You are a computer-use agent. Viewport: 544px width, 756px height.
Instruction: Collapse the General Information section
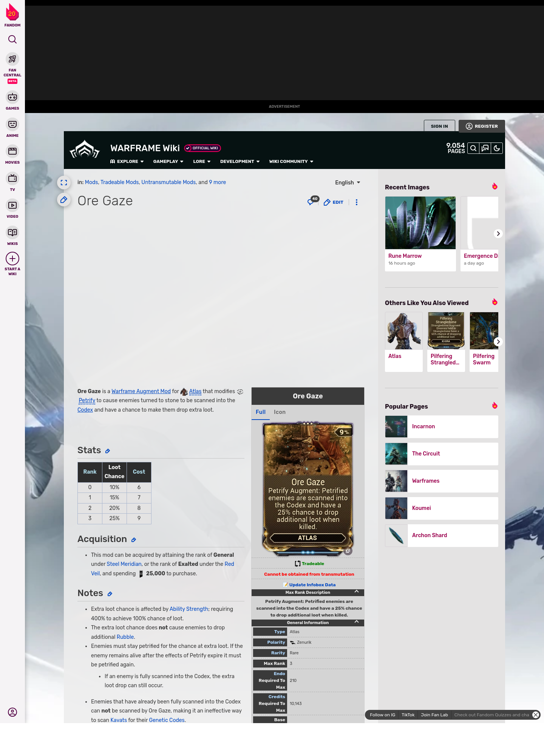(308, 623)
